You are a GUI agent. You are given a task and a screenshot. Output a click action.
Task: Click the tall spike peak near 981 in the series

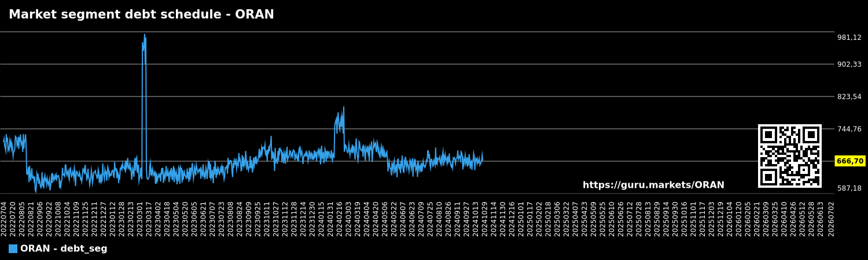click(144, 36)
